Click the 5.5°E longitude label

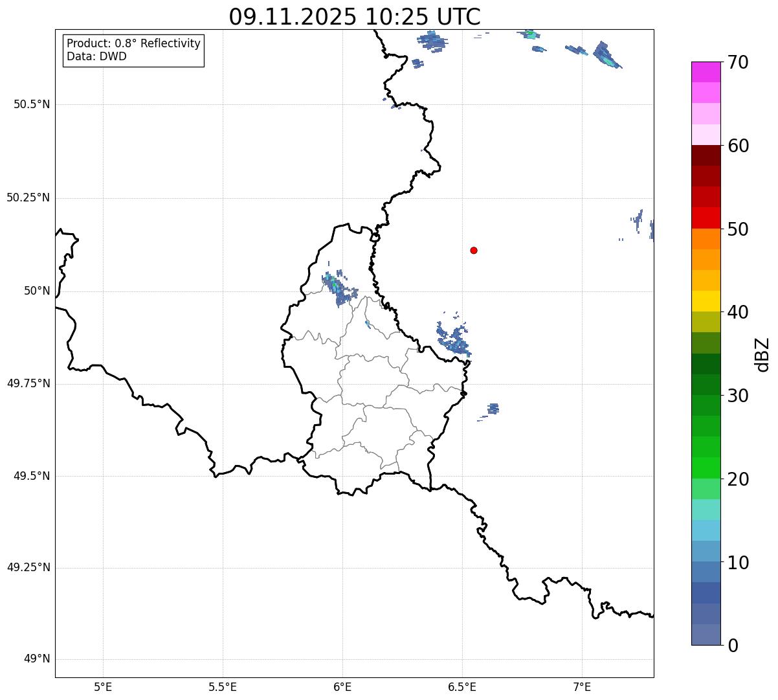pos(223,687)
